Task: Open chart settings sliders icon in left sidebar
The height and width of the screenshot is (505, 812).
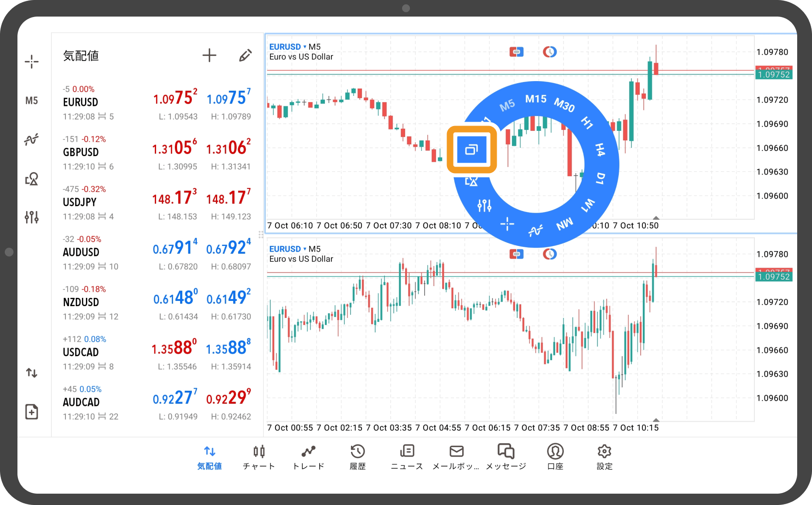Action: coord(31,217)
